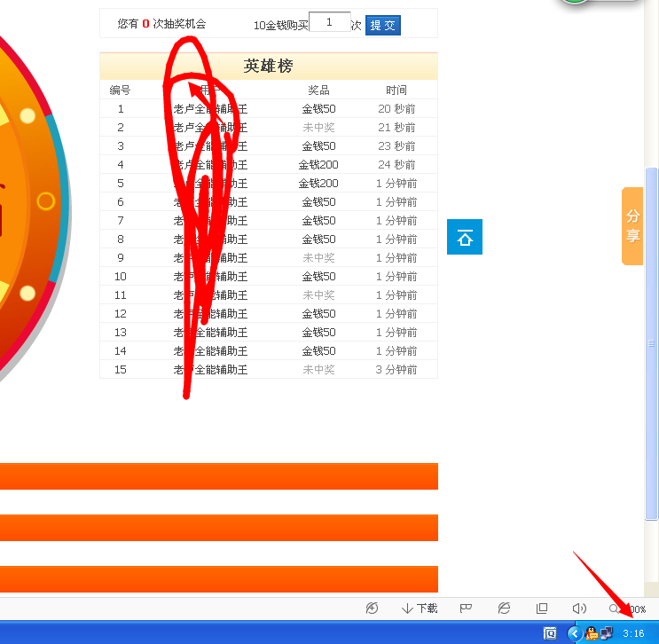
Task: Click the 3:16 system clock
Action: (x=633, y=633)
